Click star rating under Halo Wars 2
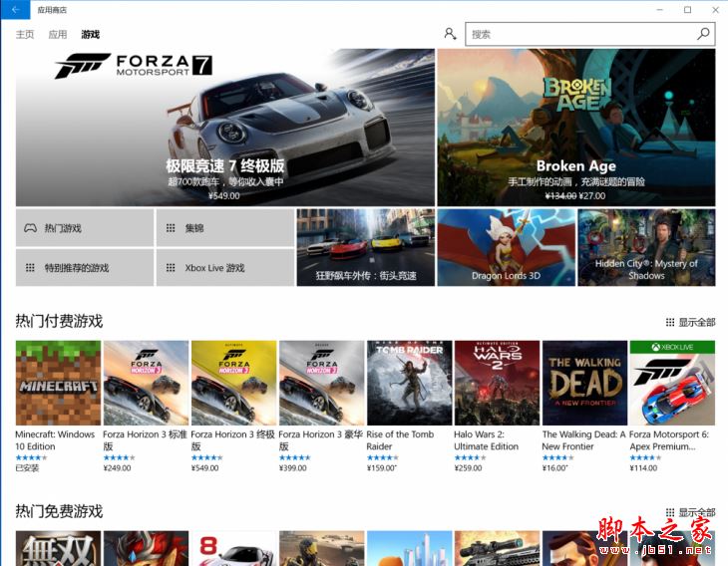Image resolution: width=728 pixels, height=566 pixels. [470, 457]
